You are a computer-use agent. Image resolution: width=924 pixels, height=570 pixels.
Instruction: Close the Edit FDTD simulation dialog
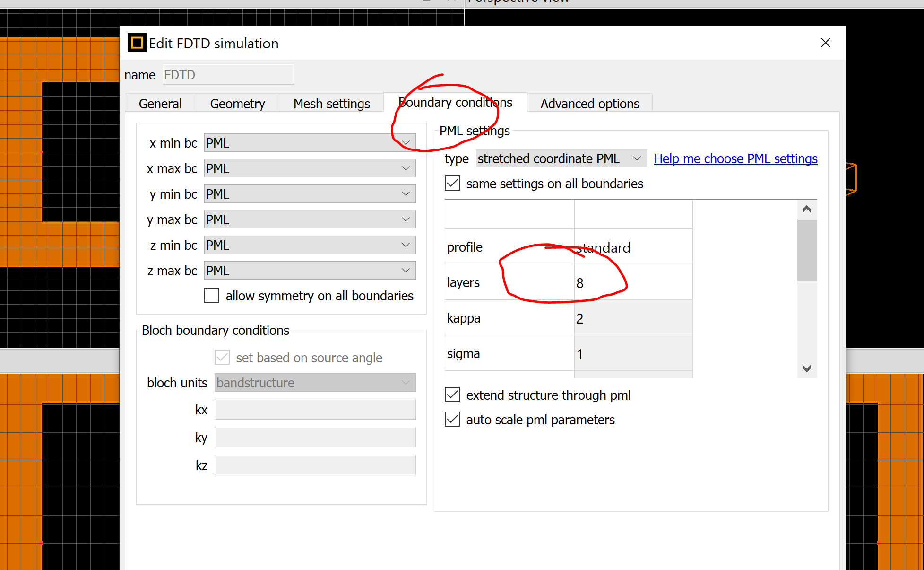[x=825, y=43]
